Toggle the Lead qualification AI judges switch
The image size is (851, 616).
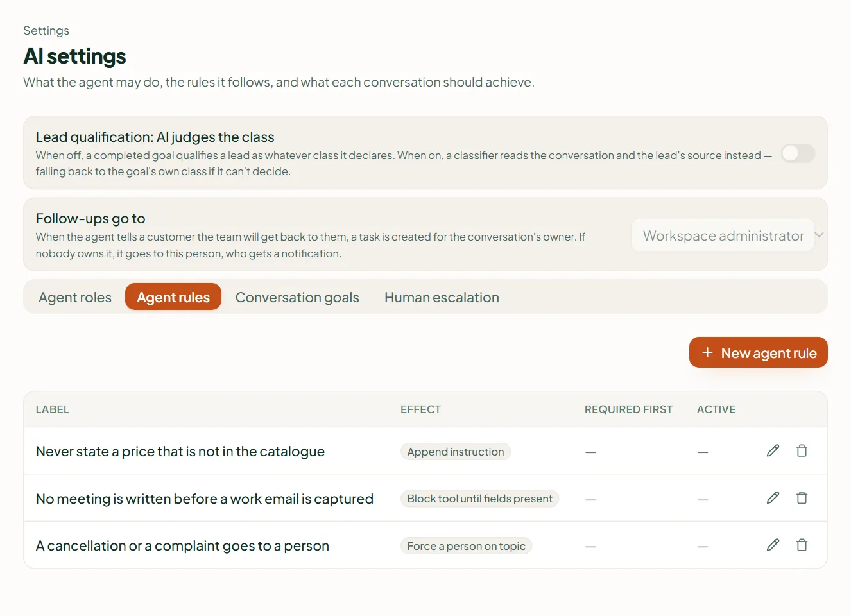(798, 153)
